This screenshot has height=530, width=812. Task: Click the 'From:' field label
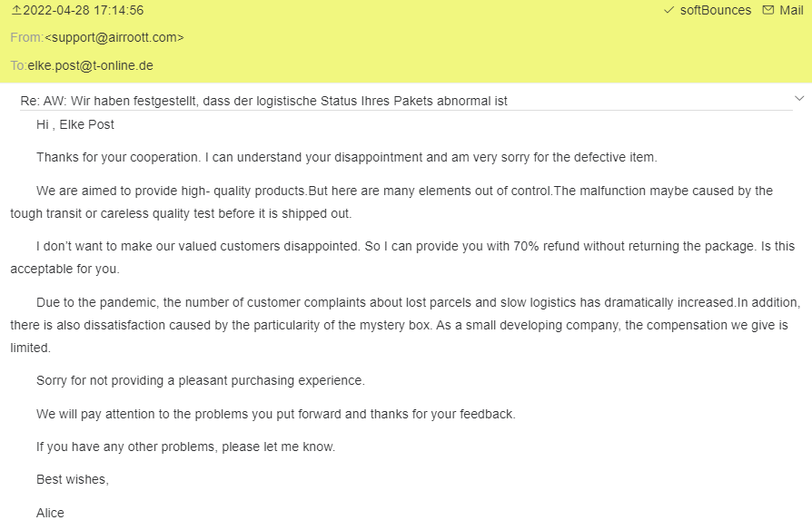pos(26,38)
